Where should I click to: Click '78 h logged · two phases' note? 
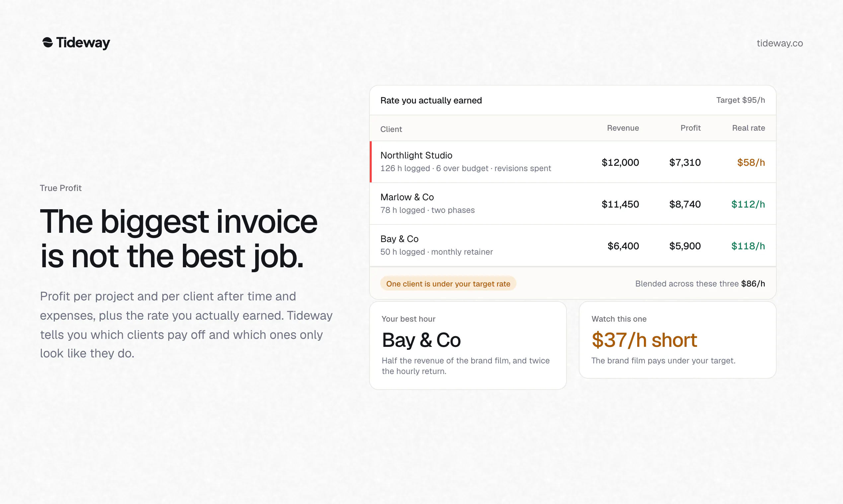(427, 210)
